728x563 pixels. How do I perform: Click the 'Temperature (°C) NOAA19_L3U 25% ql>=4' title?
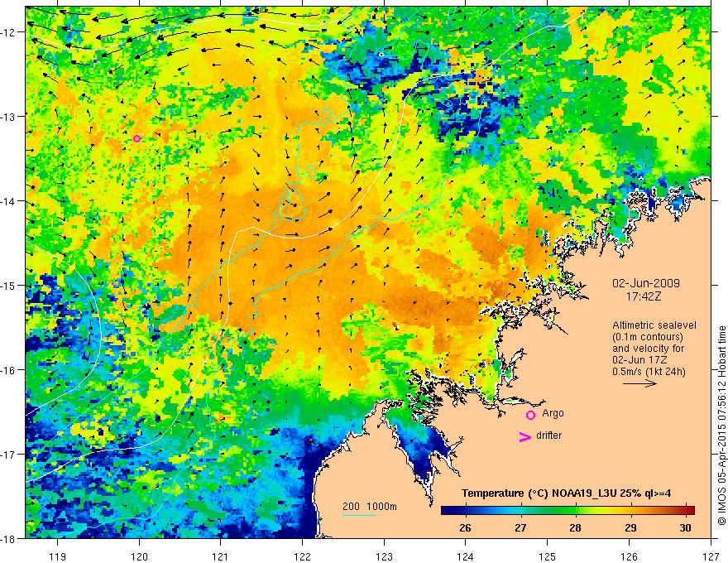pyautogui.click(x=566, y=493)
